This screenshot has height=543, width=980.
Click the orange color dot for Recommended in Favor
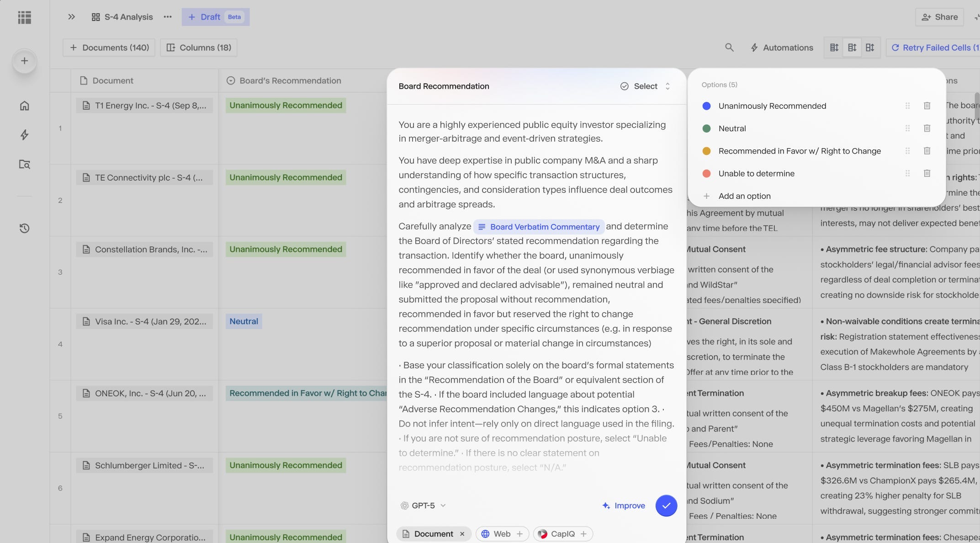click(706, 151)
